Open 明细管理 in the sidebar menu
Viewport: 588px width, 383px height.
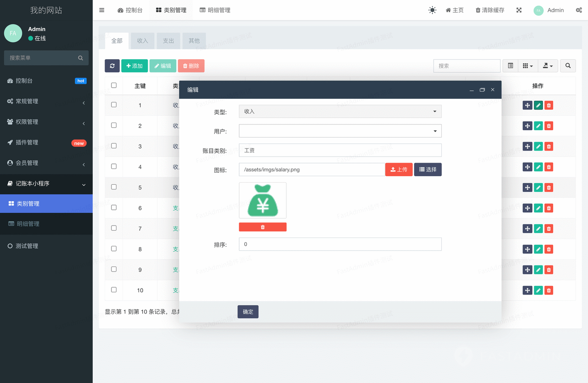(x=28, y=224)
